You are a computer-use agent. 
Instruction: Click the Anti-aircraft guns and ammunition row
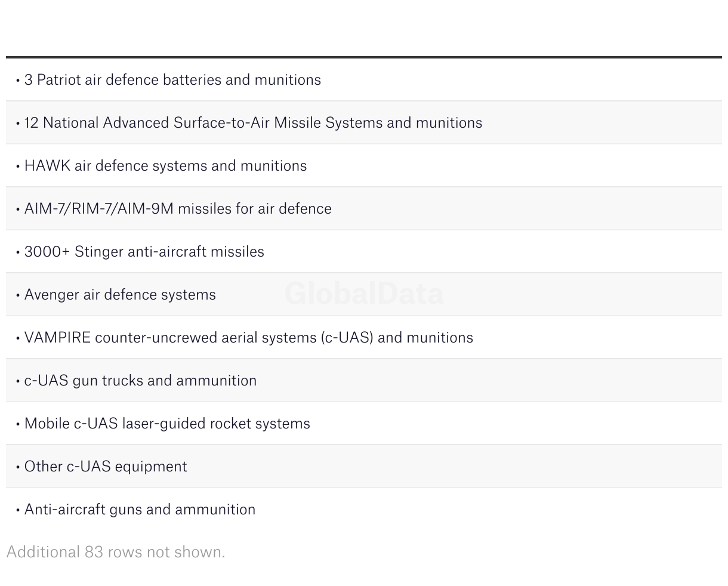[x=140, y=510]
